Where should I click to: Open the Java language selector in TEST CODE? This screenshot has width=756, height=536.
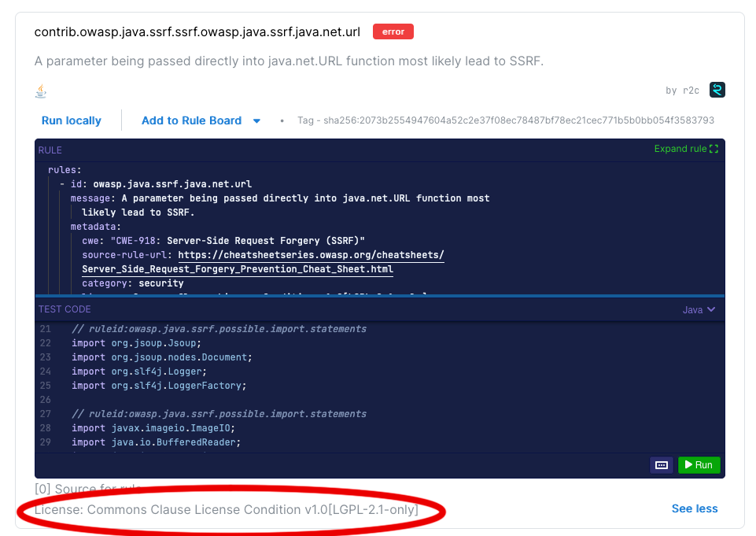(699, 309)
